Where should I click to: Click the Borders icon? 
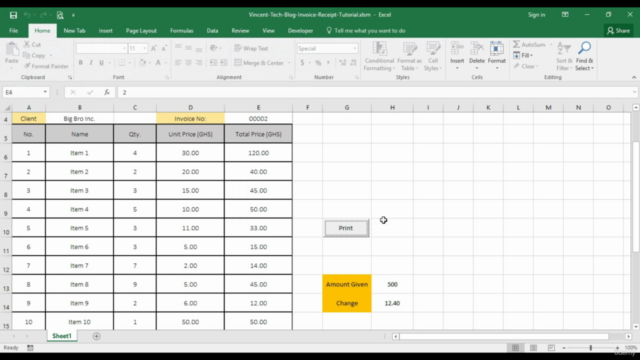click(122, 63)
